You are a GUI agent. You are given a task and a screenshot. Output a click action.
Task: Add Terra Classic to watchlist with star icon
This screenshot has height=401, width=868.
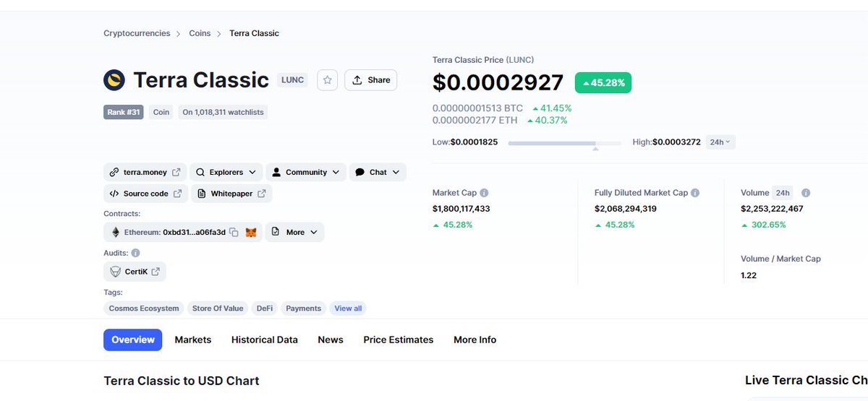327,80
